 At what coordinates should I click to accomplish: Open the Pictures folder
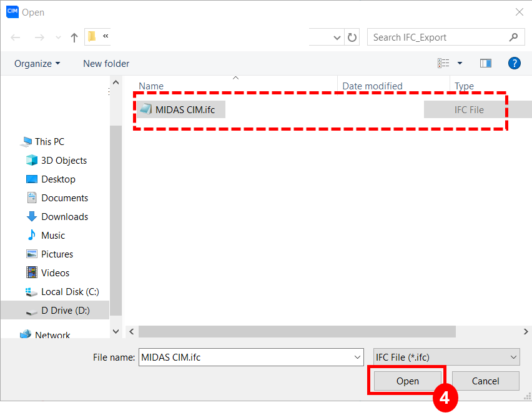tap(57, 254)
